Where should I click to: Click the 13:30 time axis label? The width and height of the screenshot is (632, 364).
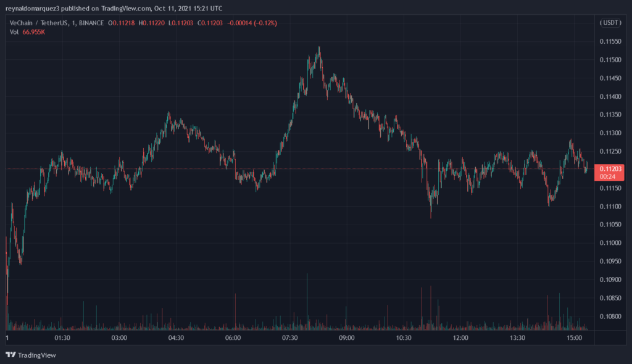click(x=517, y=338)
